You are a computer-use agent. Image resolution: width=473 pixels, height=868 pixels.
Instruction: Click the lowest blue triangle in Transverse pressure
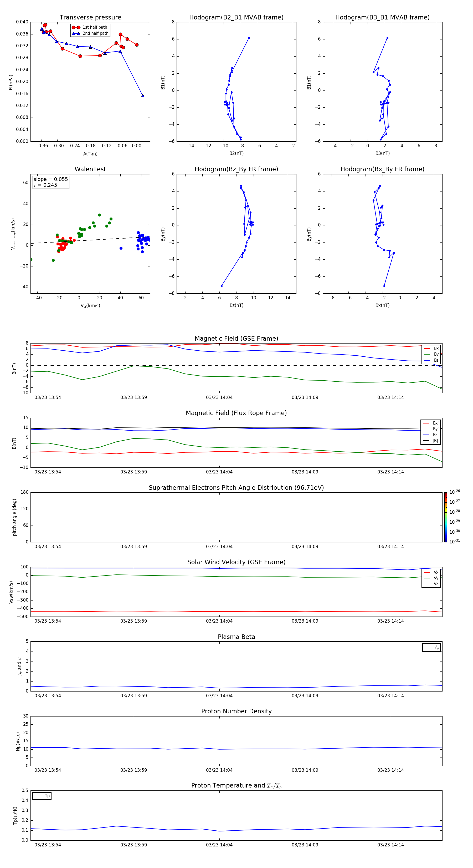(x=143, y=96)
